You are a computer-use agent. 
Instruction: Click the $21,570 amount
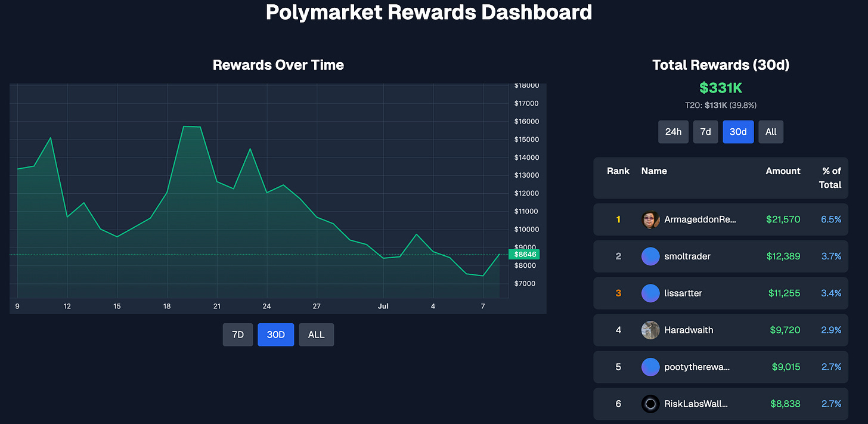coord(783,219)
